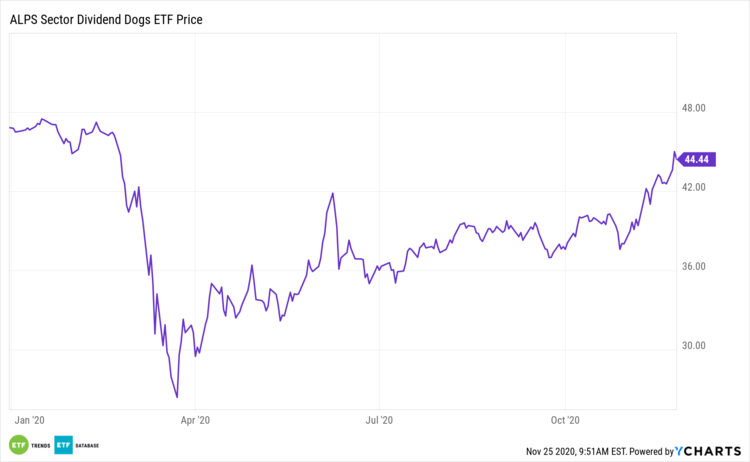The image size is (750, 462).
Task: Click the Jul '20 axis label
Action: (379, 421)
